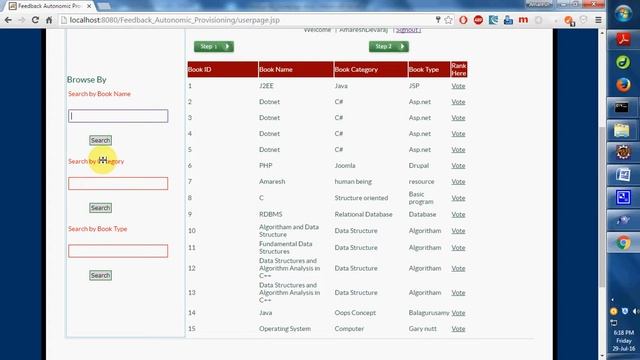The image size is (640, 360).
Task: Click Search under the Book Type field
Action: click(x=100, y=276)
